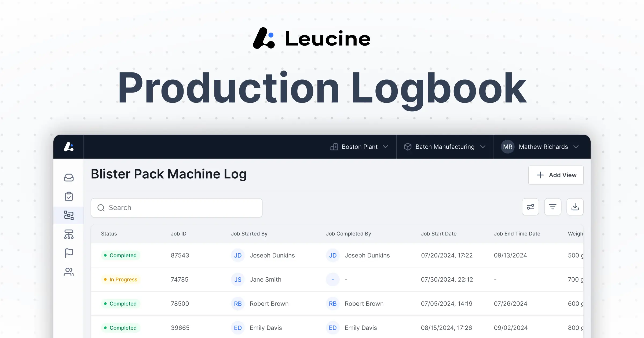644x338 pixels.
Task: Open the column settings sliders icon
Action: [530, 207]
